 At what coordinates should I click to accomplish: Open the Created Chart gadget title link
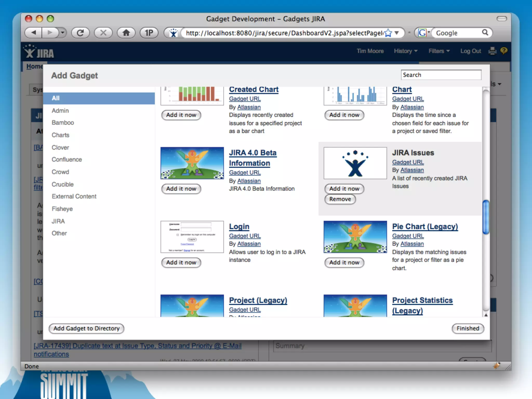pos(254,90)
